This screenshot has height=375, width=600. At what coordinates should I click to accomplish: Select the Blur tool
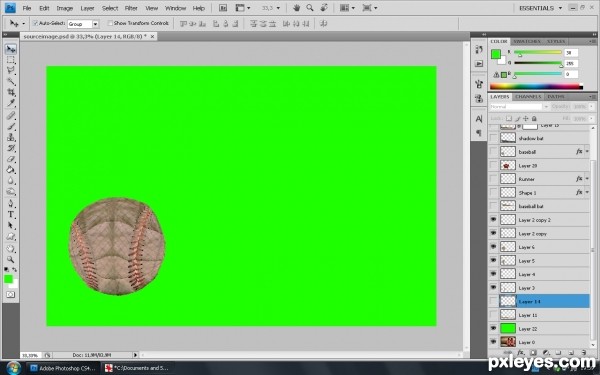tap(11, 181)
